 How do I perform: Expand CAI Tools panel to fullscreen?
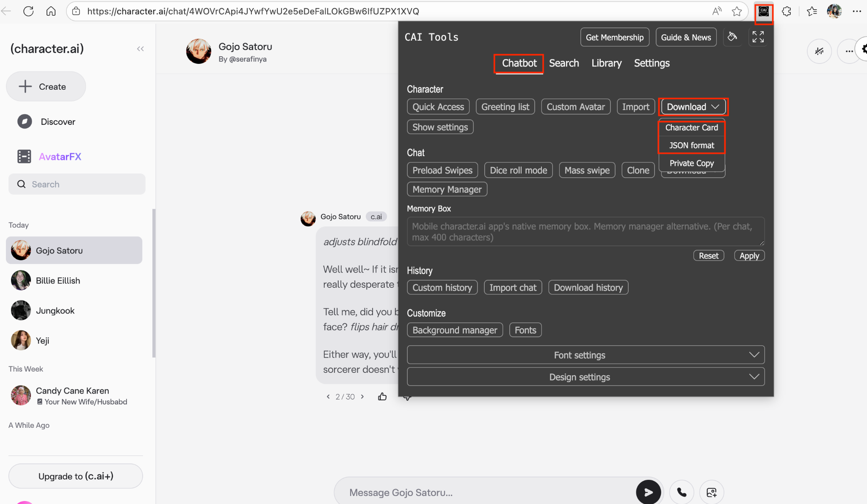point(758,37)
